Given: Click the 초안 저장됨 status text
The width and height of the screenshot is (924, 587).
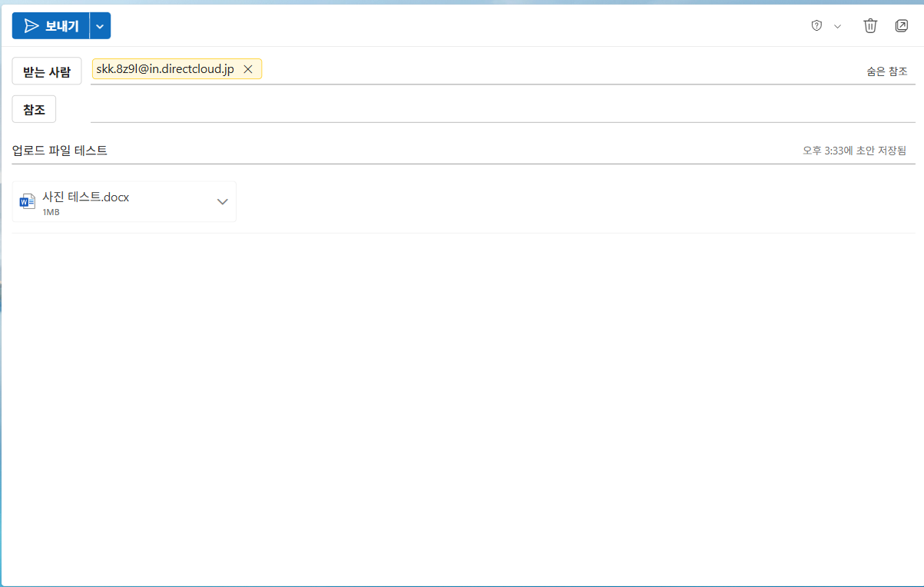Looking at the screenshot, I should 854,151.
